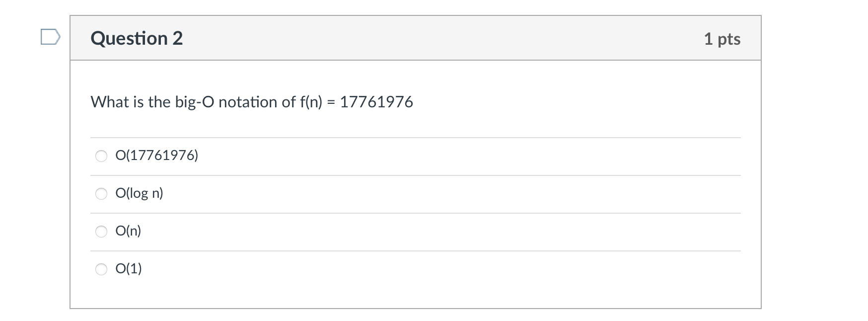868x321 pixels.
Task: Click the word 'pts' in the header
Action: click(x=728, y=40)
